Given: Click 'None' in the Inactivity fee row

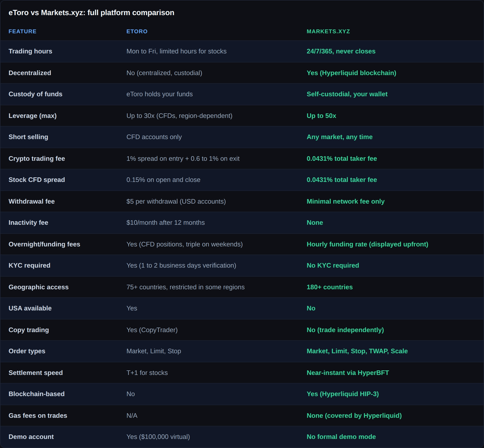Looking at the screenshot, I should tap(315, 222).
